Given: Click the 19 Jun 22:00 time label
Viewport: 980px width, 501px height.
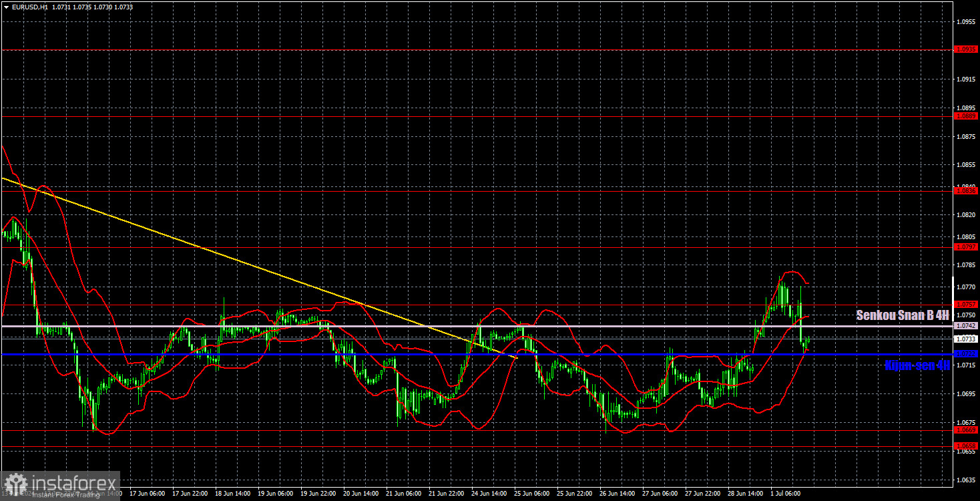Looking at the screenshot, I should 318,494.
